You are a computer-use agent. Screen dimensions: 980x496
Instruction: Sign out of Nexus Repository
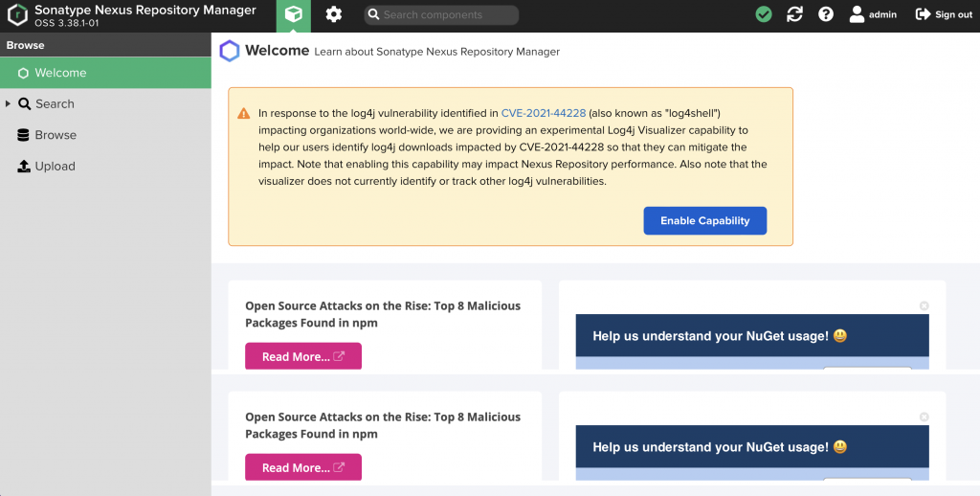pyautogui.click(x=944, y=15)
